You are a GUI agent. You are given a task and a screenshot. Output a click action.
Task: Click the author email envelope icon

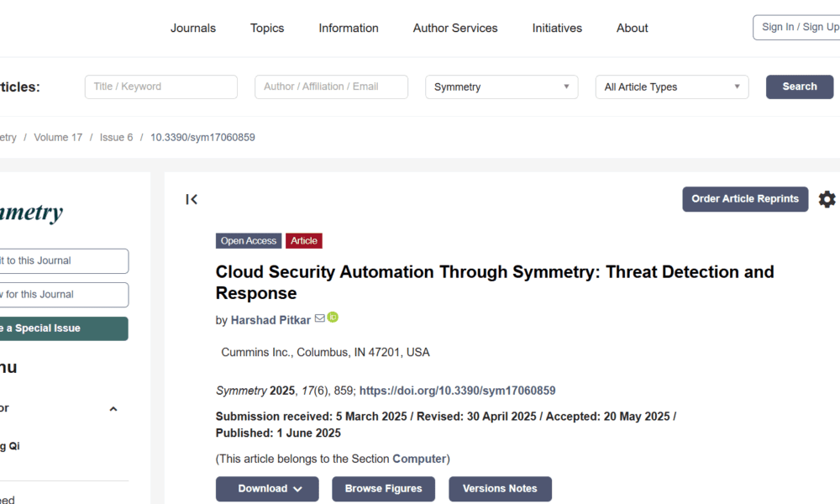click(319, 318)
